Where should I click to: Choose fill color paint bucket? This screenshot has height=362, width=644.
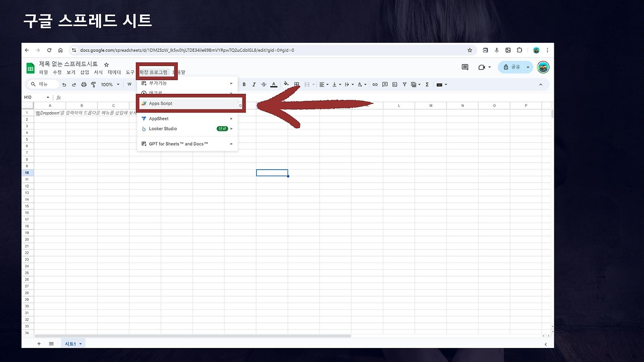click(286, 84)
